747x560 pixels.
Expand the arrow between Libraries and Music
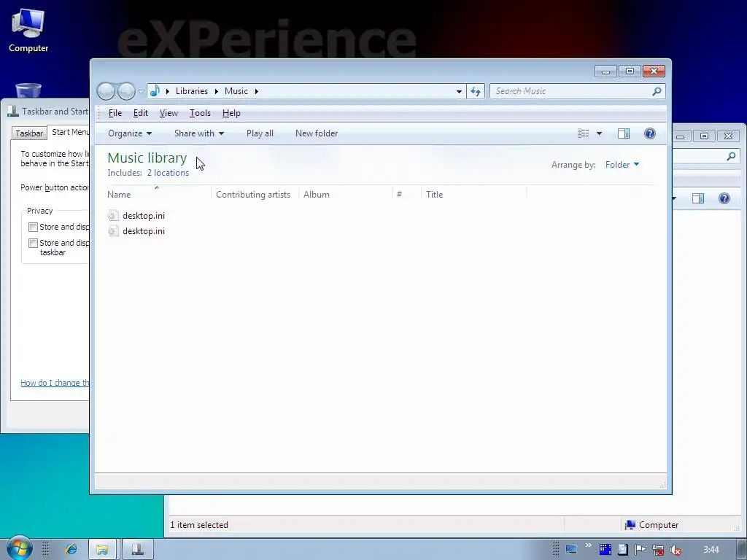pos(216,91)
